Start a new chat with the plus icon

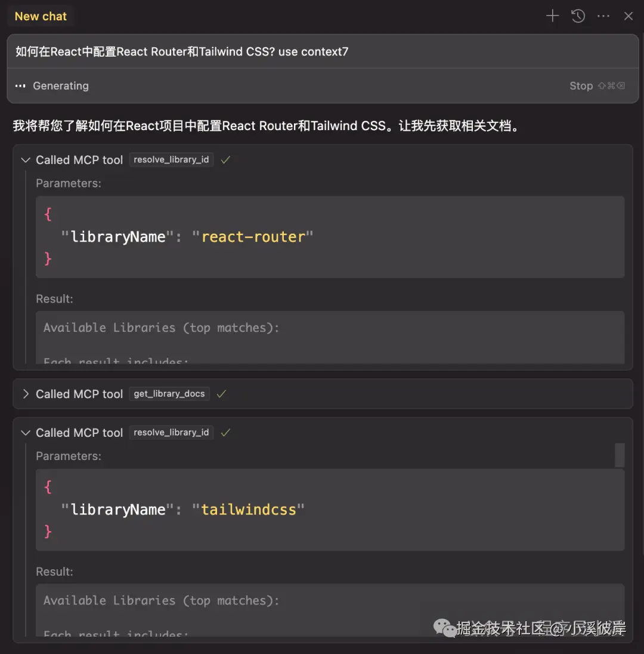(552, 16)
